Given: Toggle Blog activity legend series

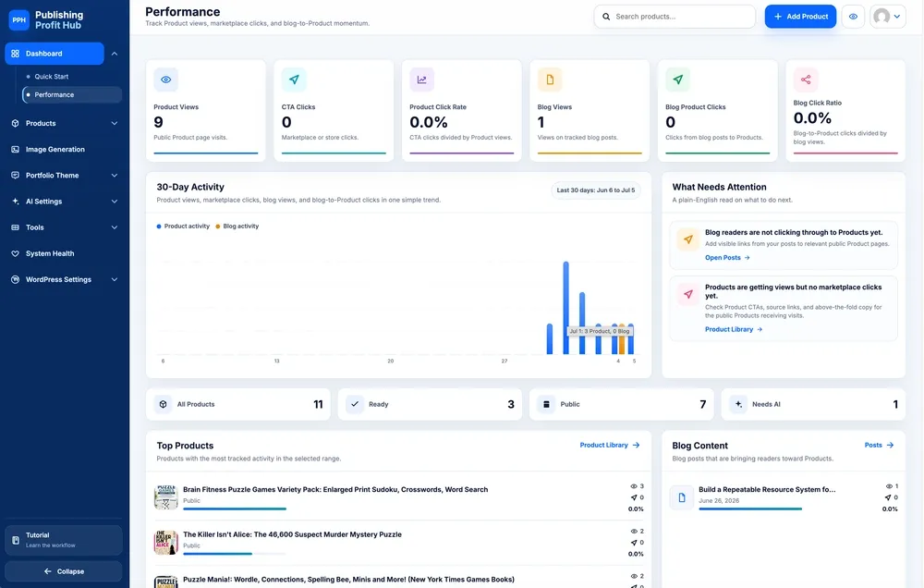Looking at the screenshot, I should (x=237, y=227).
